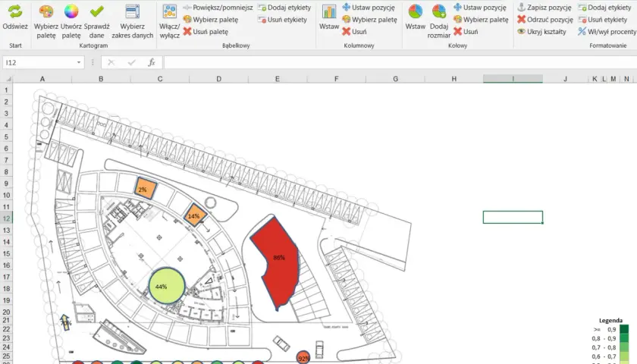Select column J header
Screen dimensions: 637x364
coord(565,79)
